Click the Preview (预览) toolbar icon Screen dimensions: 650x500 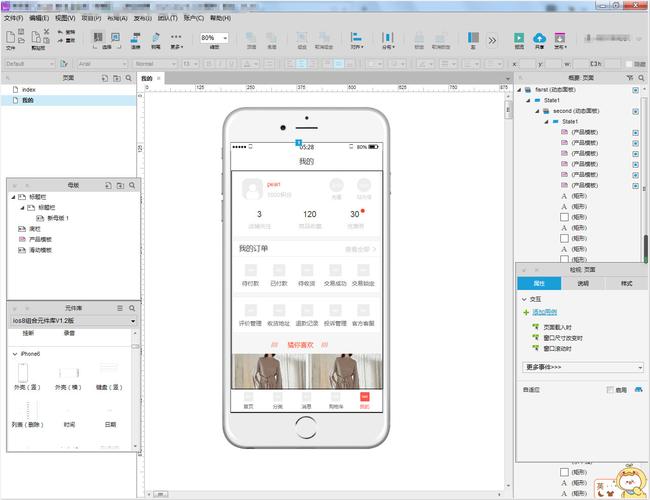click(x=519, y=39)
